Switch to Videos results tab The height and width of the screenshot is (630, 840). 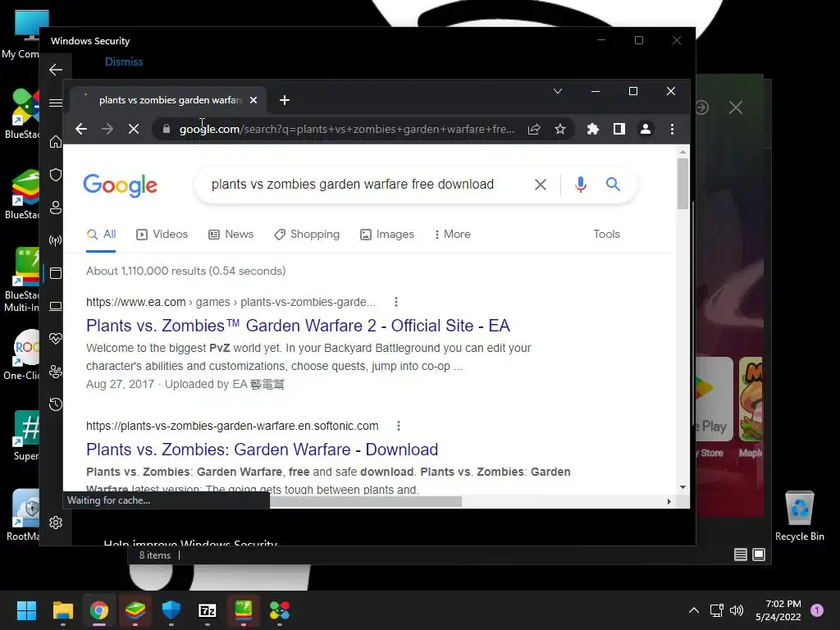coord(162,235)
